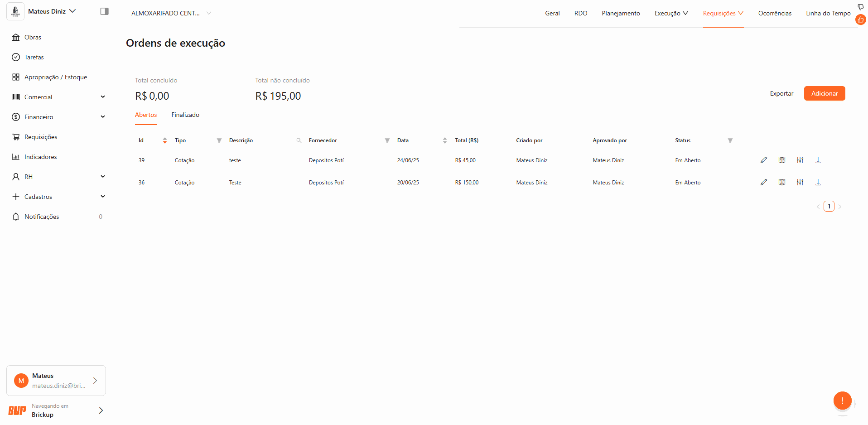The height and width of the screenshot is (425, 868).
Task: Open the Planejamento top menu item
Action: [x=621, y=13]
